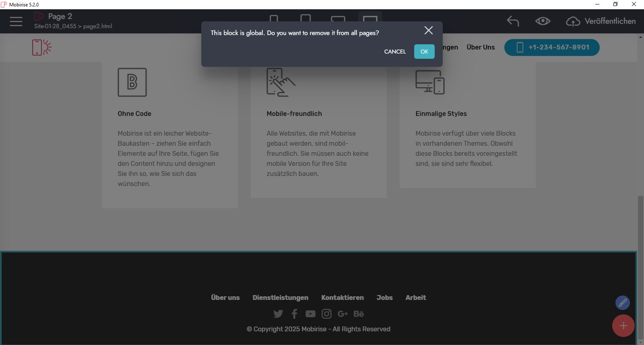Screen dimensions: 644x345
Task: Click the copyright text in the footer
Action: tap(318, 329)
